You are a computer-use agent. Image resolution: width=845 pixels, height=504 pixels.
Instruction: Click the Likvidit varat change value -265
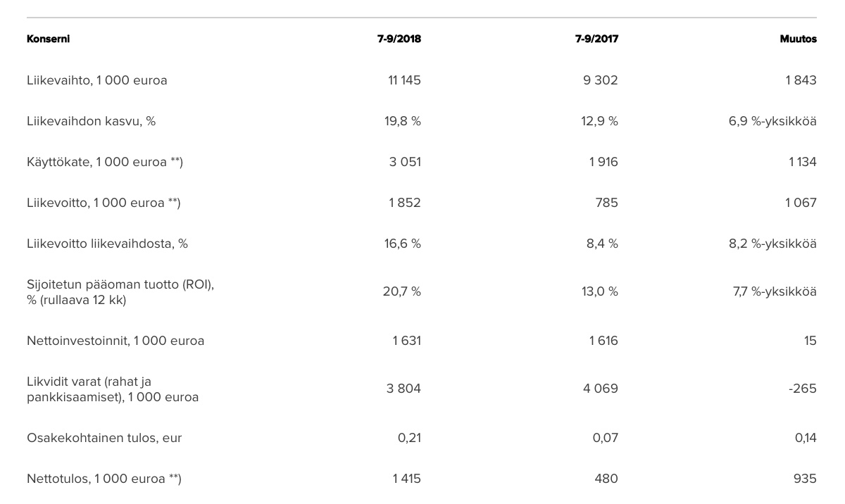click(x=803, y=389)
